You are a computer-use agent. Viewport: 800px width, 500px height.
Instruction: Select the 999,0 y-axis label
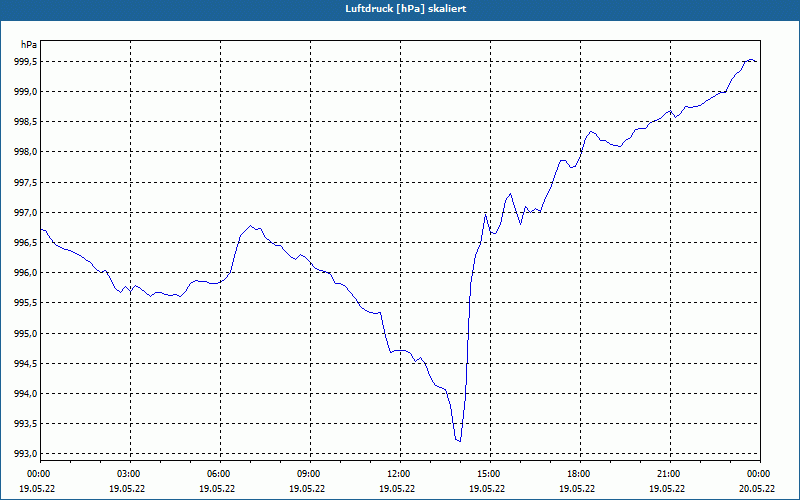(x=26, y=92)
